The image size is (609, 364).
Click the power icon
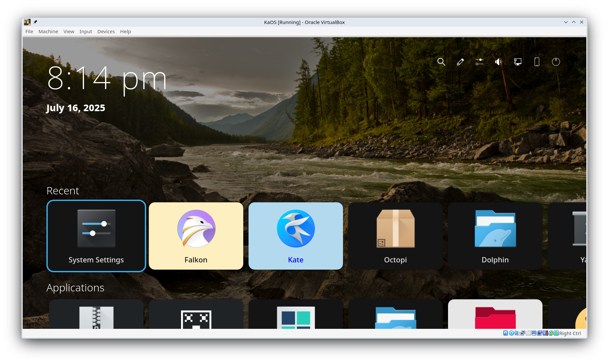[556, 62]
